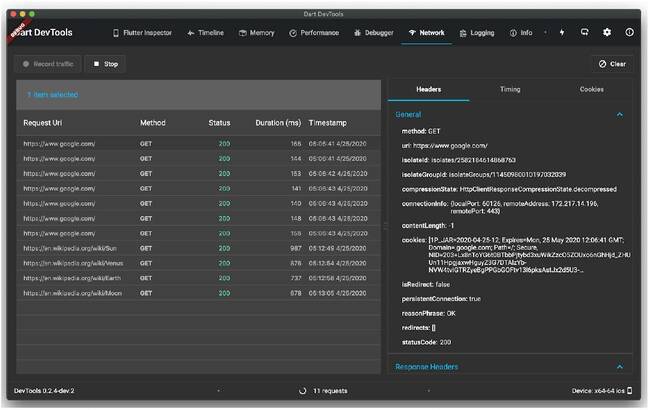Select the Network tab
The image size is (648, 410).
426,33
